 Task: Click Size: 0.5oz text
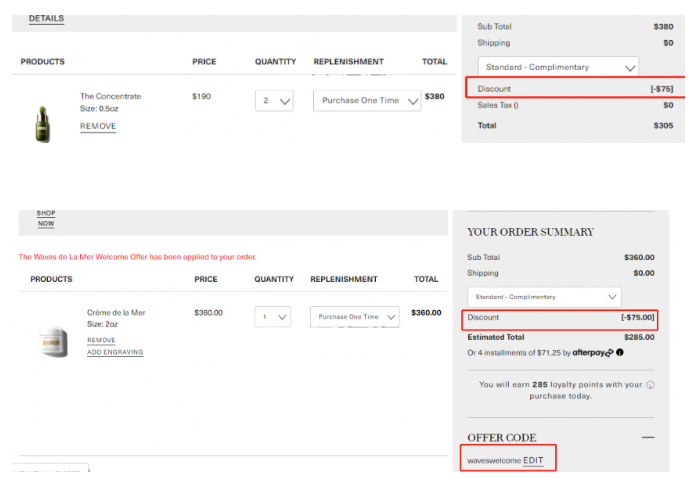(x=99, y=109)
